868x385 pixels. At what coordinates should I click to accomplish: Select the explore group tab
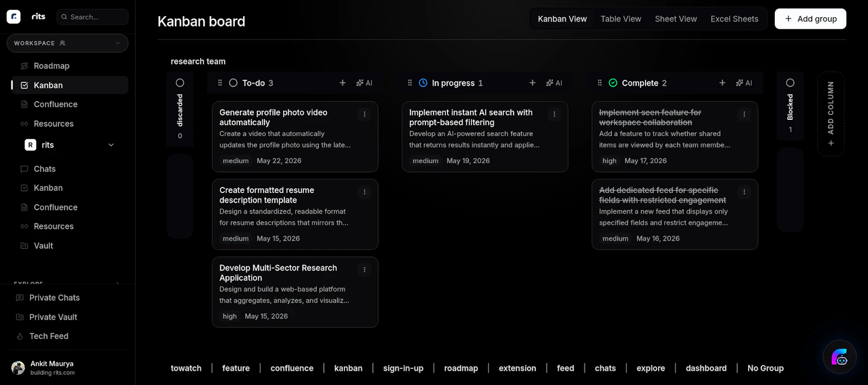click(650, 368)
